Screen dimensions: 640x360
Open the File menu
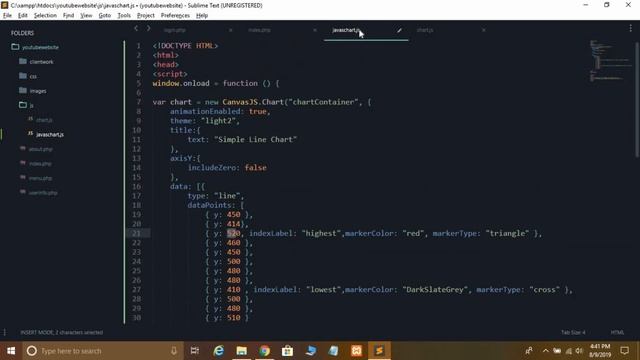tap(7, 15)
